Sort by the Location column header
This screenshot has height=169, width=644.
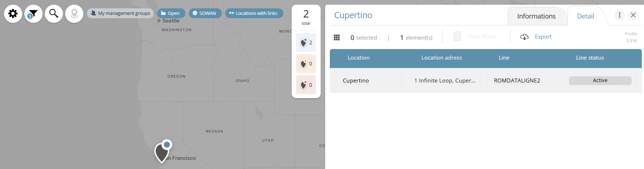click(x=358, y=58)
